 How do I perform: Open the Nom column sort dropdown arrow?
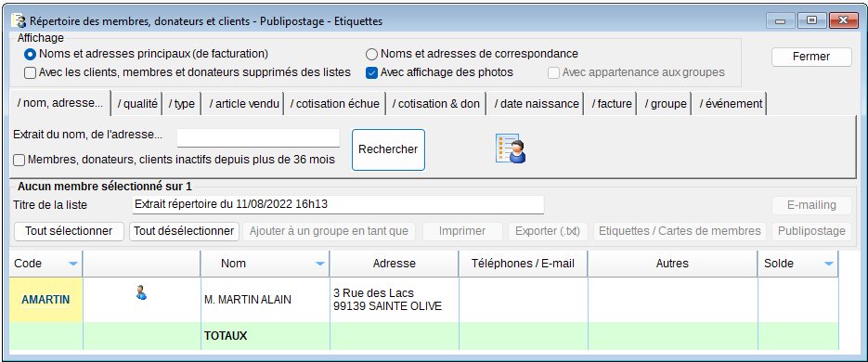319,264
